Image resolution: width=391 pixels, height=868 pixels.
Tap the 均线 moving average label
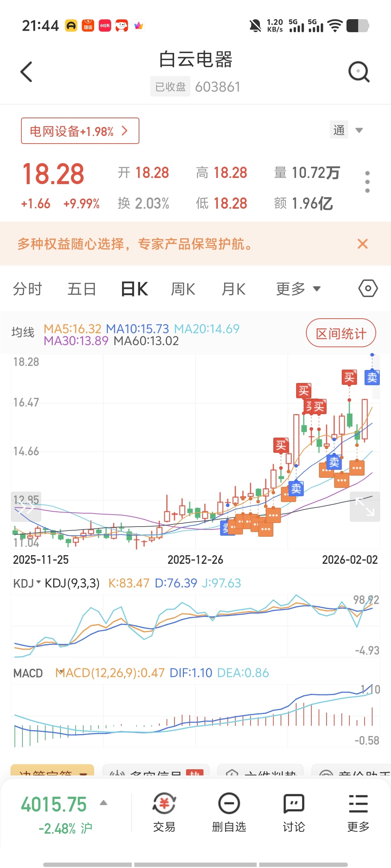point(23,332)
